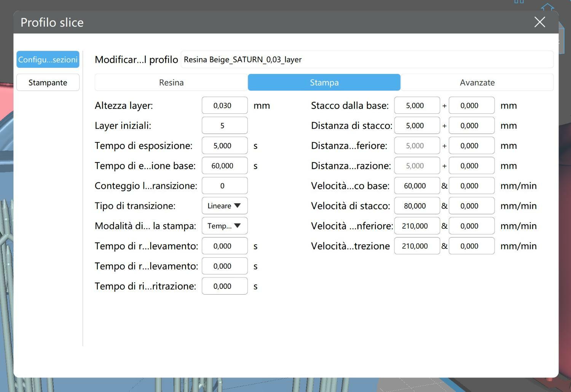Click the Stacco dalla base first value
Viewport: 571px width, 392px height.
point(417,105)
